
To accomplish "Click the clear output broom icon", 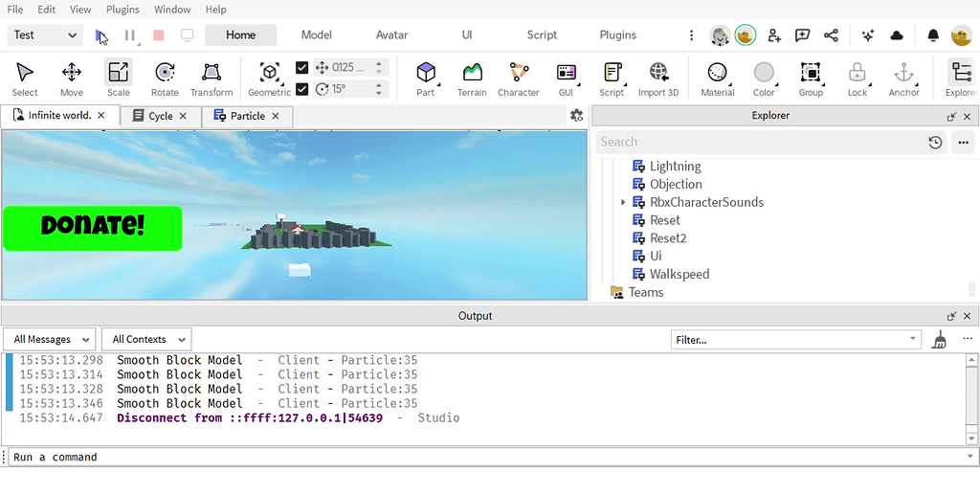I will click(939, 339).
